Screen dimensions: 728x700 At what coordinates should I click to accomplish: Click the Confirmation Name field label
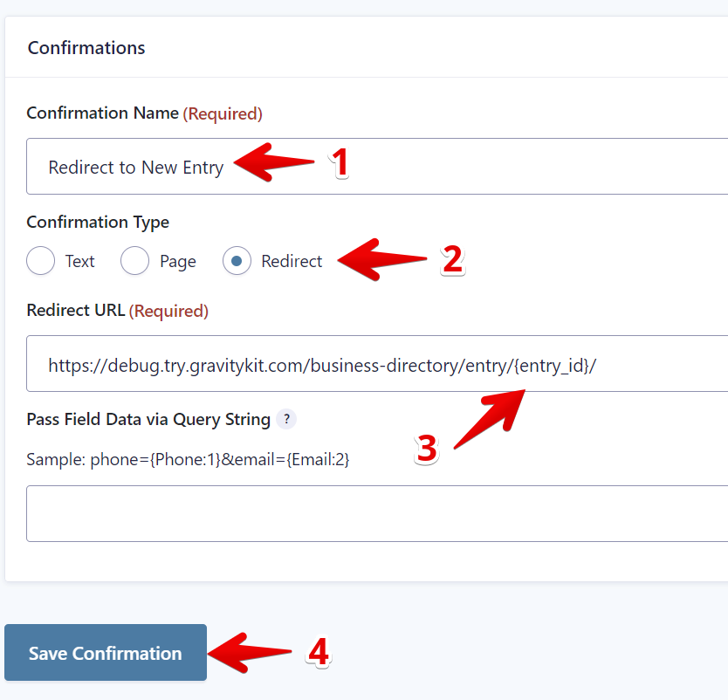(x=103, y=113)
